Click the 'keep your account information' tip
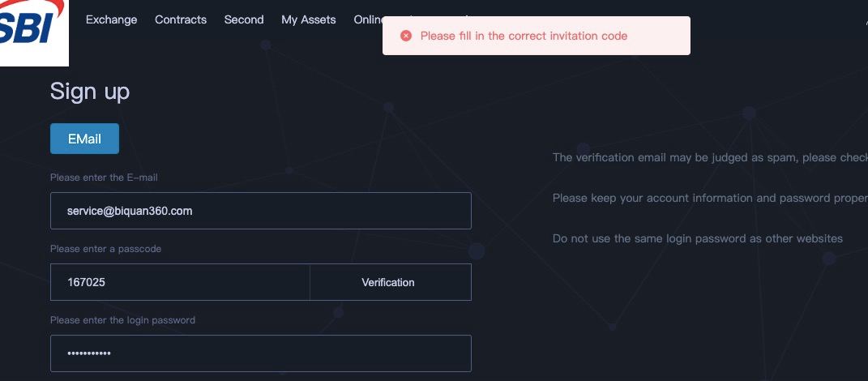868x381 pixels. pyautogui.click(x=710, y=199)
